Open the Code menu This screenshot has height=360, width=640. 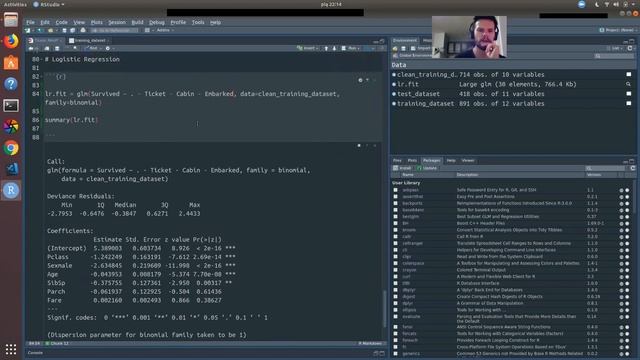point(61,22)
